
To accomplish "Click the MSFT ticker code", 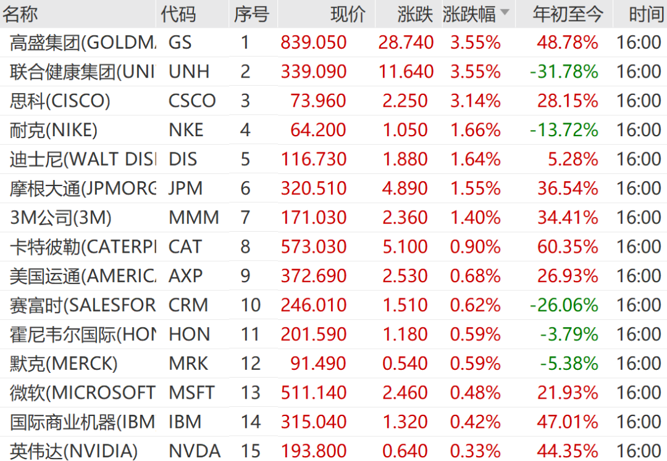I will tap(190, 392).
